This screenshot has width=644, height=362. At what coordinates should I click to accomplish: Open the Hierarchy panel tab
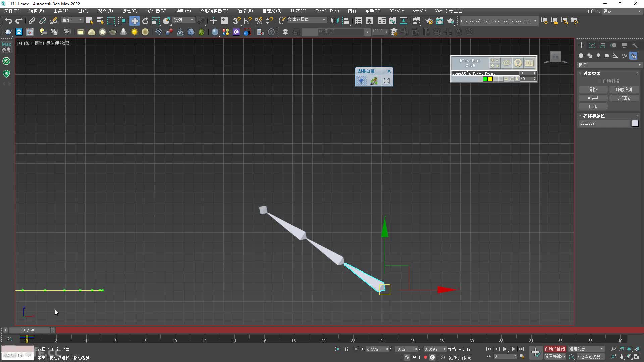[603, 45]
